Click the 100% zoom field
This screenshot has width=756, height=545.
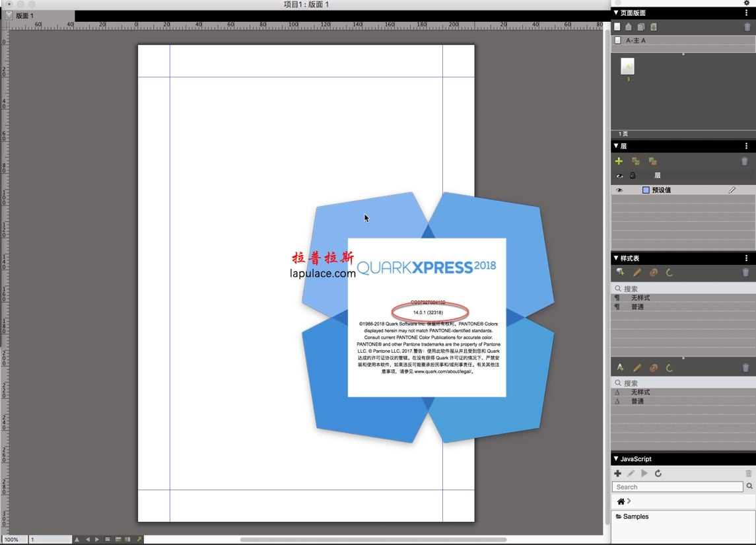pos(14,539)
